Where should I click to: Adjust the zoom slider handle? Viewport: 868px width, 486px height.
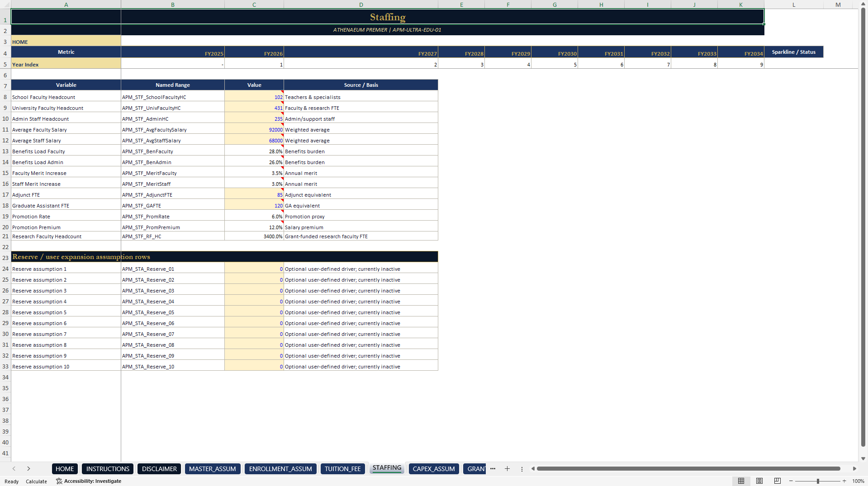coord(818,481)
